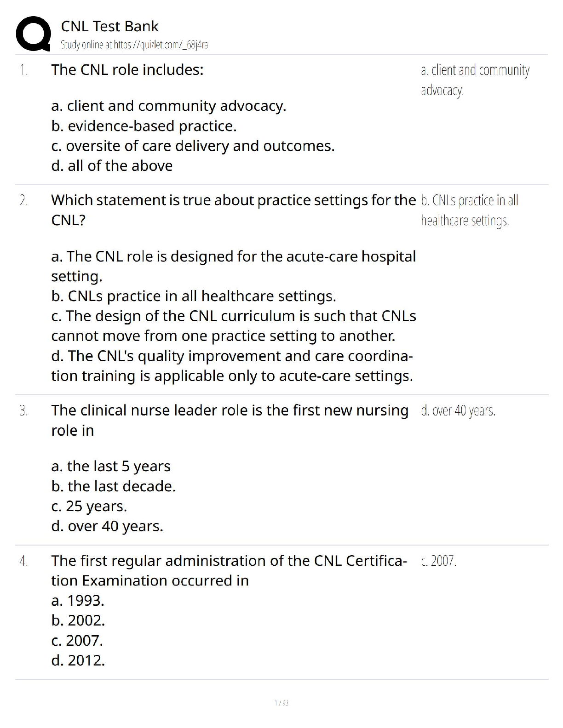Click option 'b. 2002.'

click(x=78, y=620)
